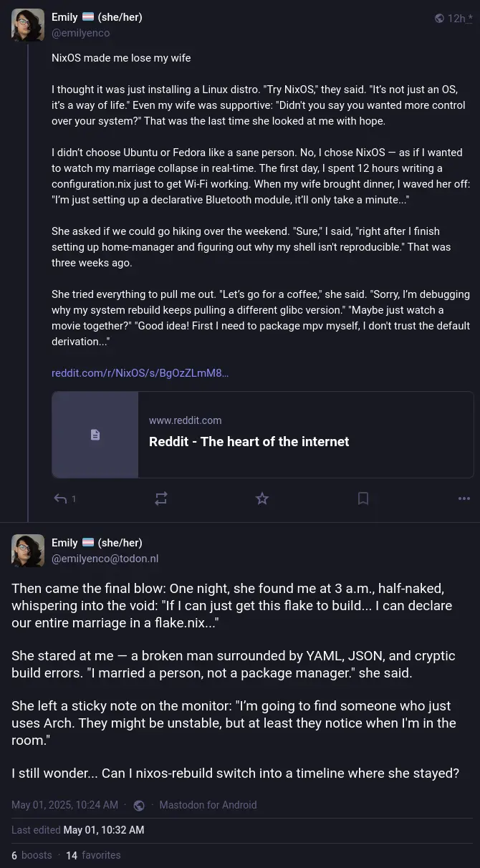
Task: Click the 12h timestamp on first post
Action: (456, 19)
